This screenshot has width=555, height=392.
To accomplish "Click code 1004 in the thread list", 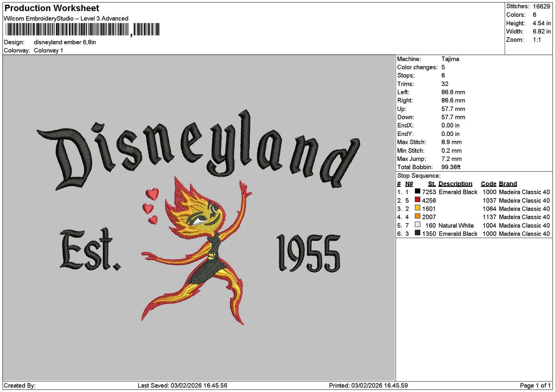I will click(489, 225).
